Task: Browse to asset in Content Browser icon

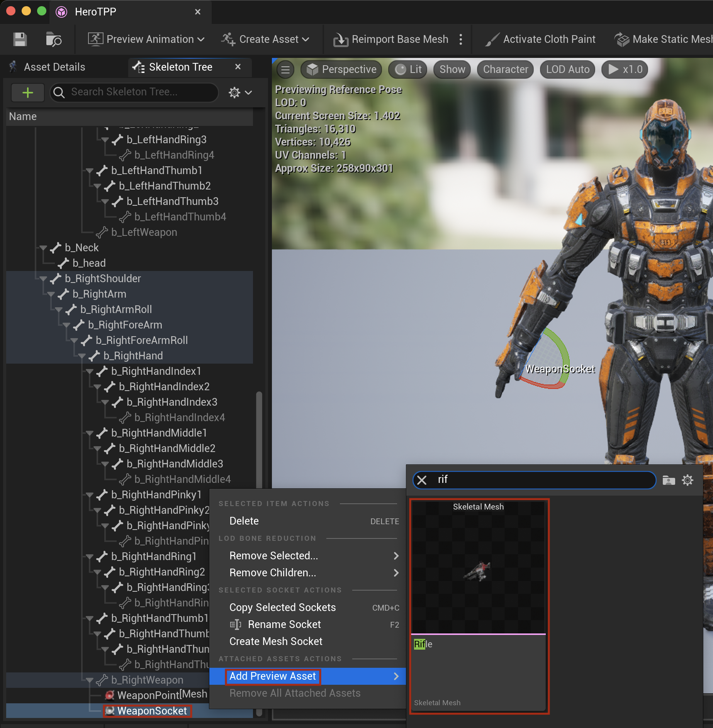Action: [53, 39]
